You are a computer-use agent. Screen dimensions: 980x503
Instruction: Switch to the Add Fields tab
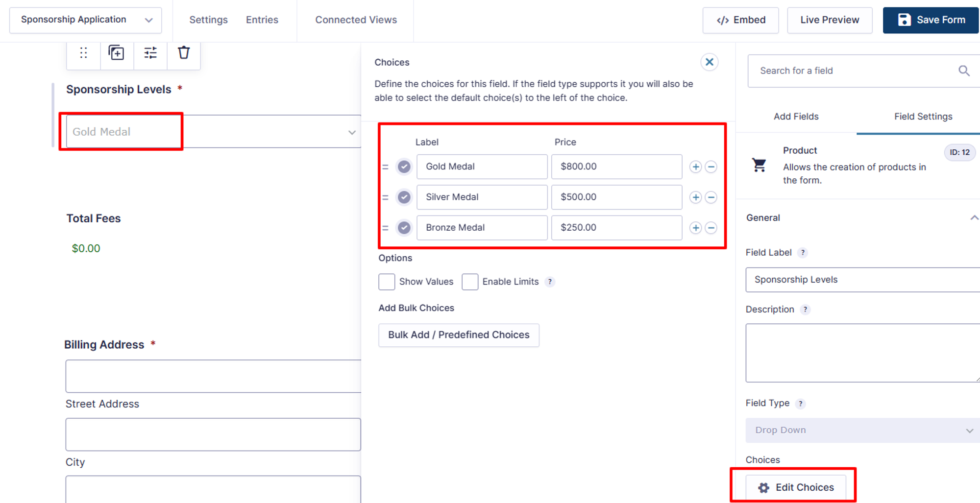click(x=796, y=117)
